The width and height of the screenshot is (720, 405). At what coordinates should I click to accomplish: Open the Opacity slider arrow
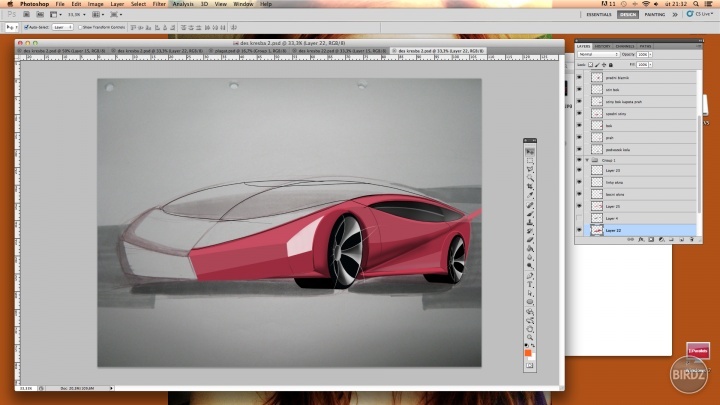[x=651, y=54]
